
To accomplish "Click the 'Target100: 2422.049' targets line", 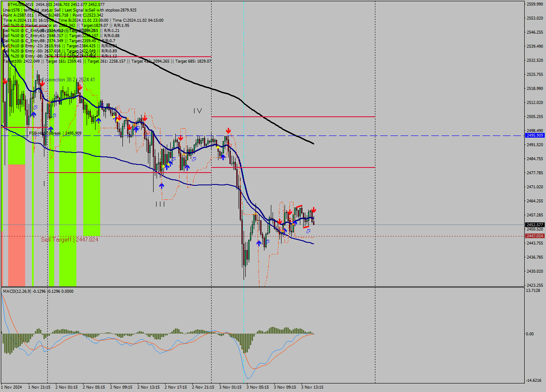I will click(x=107, y=61).
